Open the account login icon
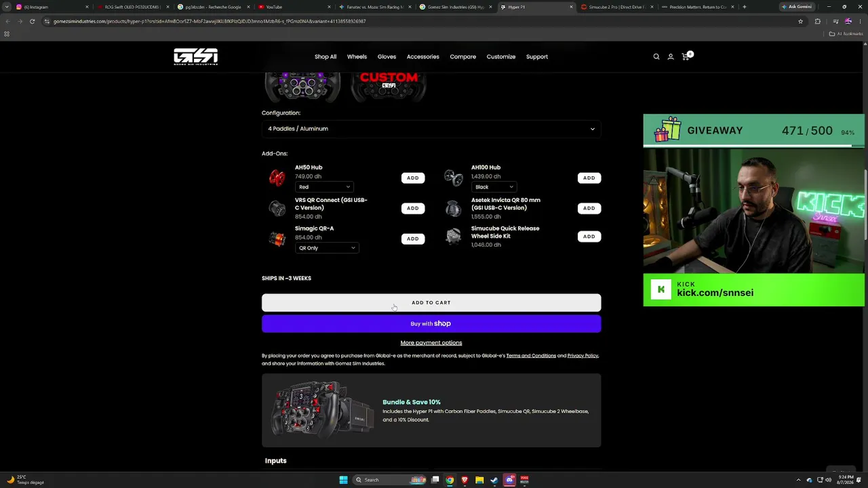Screen dimensions: 868x488 pos(671,57)
